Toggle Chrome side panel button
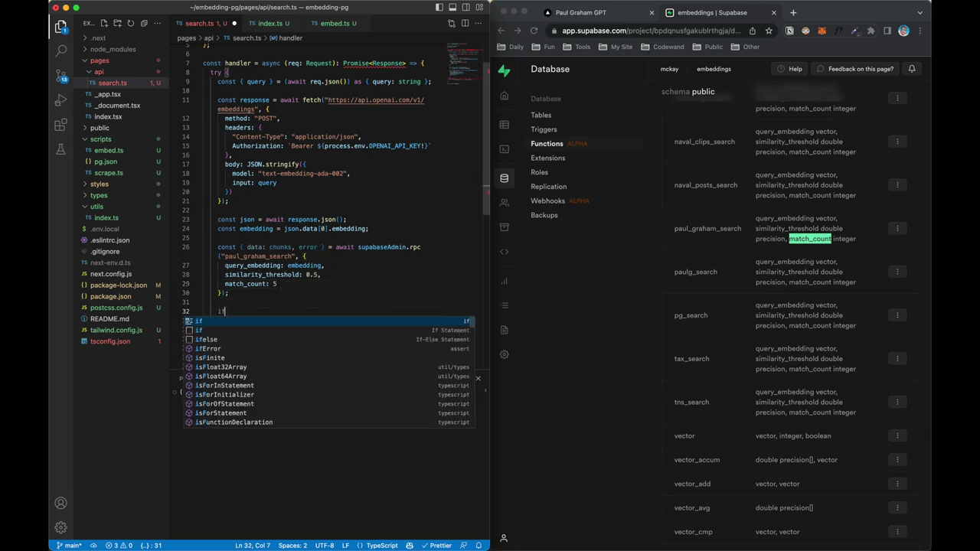 click(x=887, y=31)
